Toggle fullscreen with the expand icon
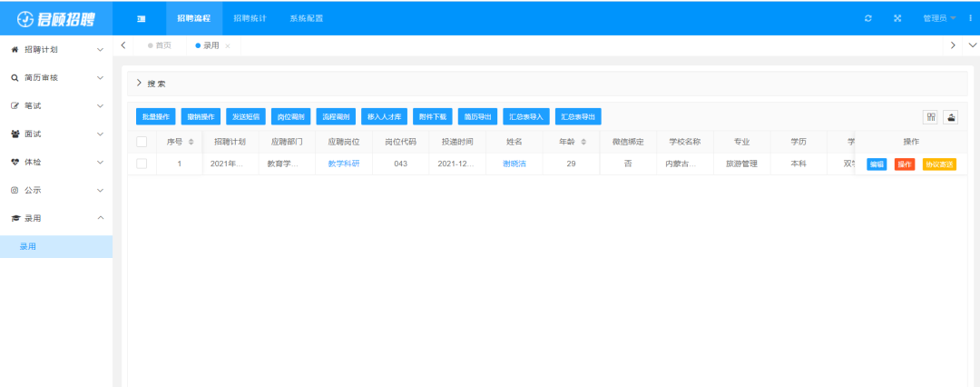This screenshot has height=387, width=980. [897, 18]
